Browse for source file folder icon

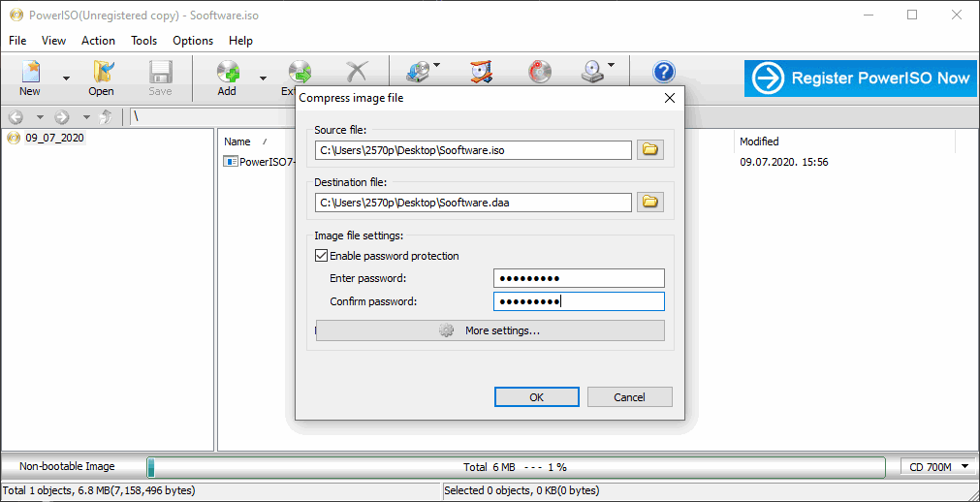pos(650,150)
